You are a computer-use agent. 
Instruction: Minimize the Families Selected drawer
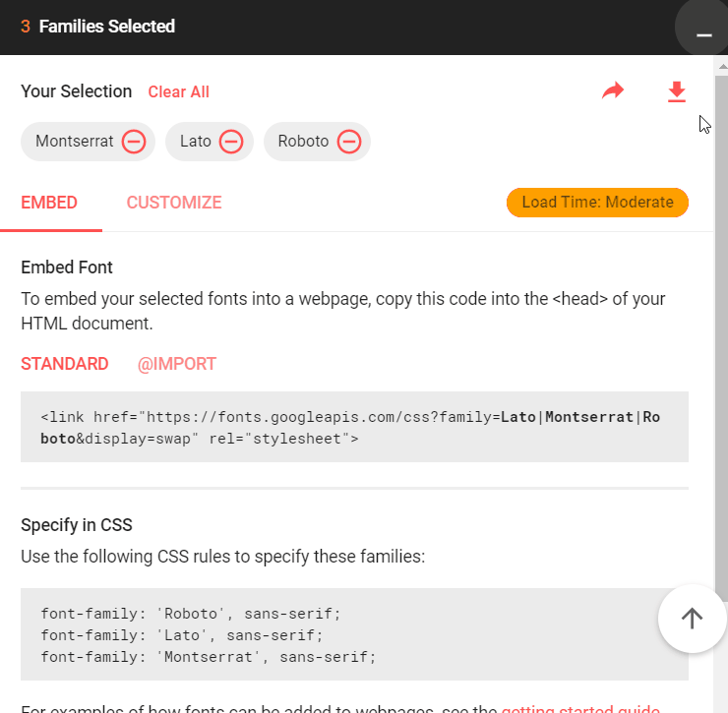click(702, 30)
